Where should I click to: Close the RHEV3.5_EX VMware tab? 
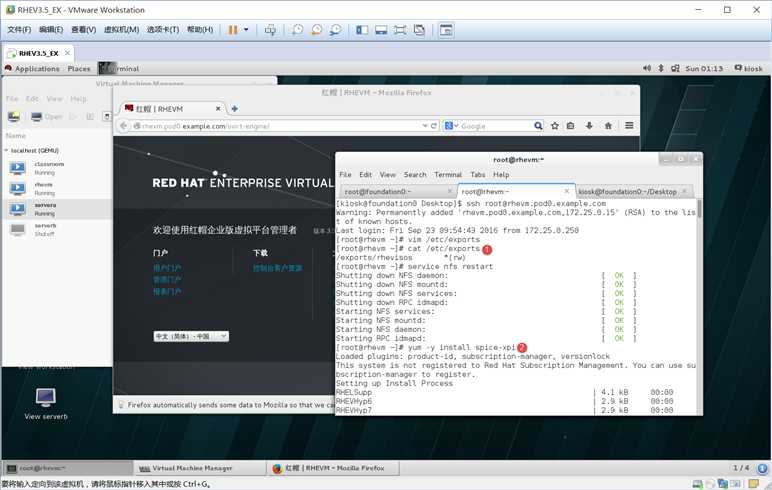point(67,53)
